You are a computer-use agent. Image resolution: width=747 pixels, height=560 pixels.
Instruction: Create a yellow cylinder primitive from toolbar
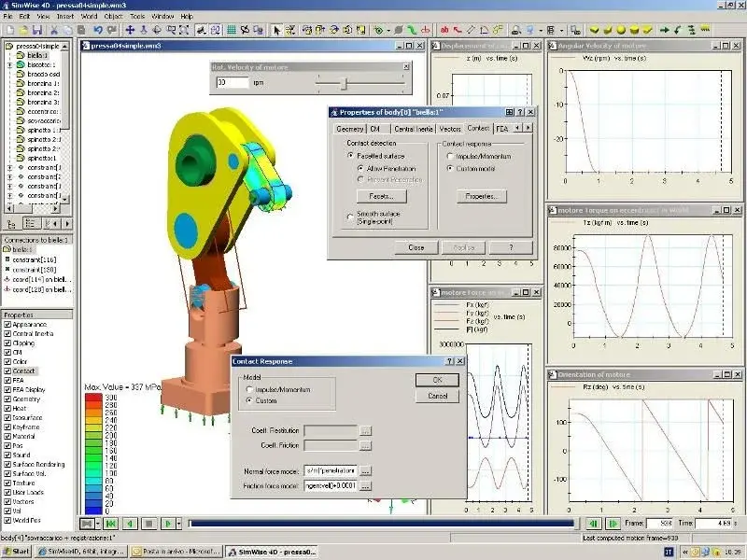coord(634,30)
